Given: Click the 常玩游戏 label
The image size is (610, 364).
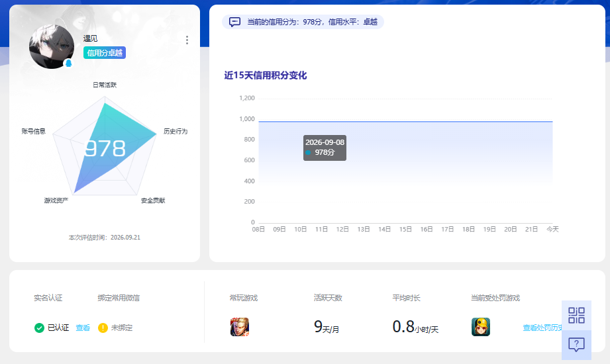Looking at the screenshot, I should pyautogui.click(x=244, y=298).
